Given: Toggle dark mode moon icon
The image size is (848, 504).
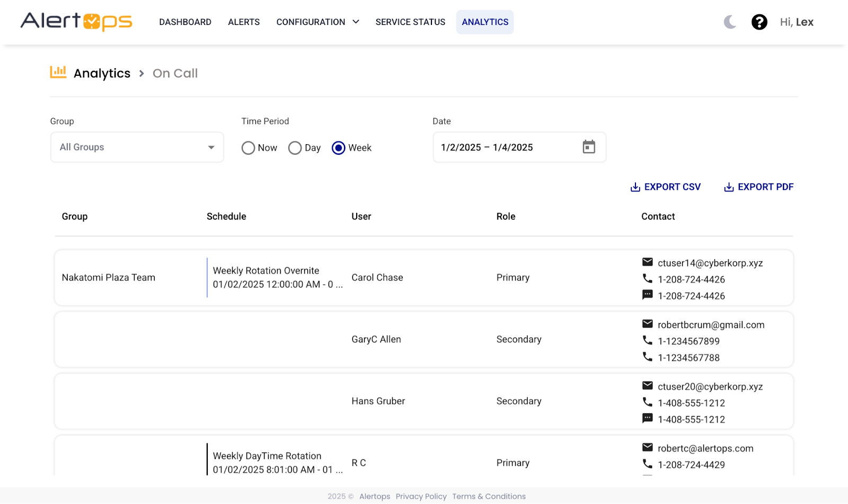Looking at the screenshot, I should [x=730, y=22].
